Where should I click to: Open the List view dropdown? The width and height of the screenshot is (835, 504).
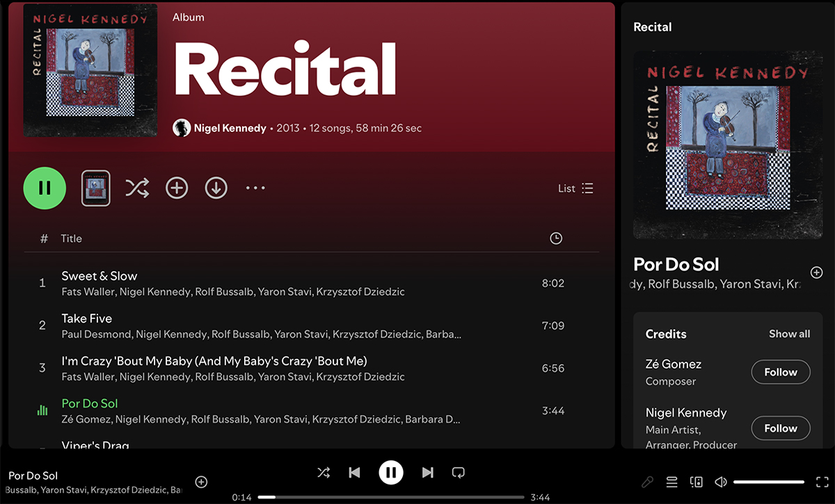tap(575, 188)
